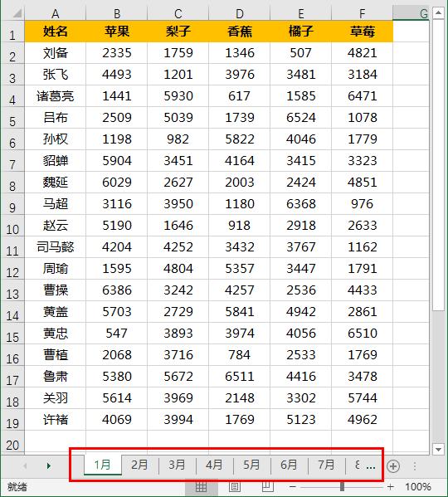Switch to the 5月 sheet tab

click(251, 465)
